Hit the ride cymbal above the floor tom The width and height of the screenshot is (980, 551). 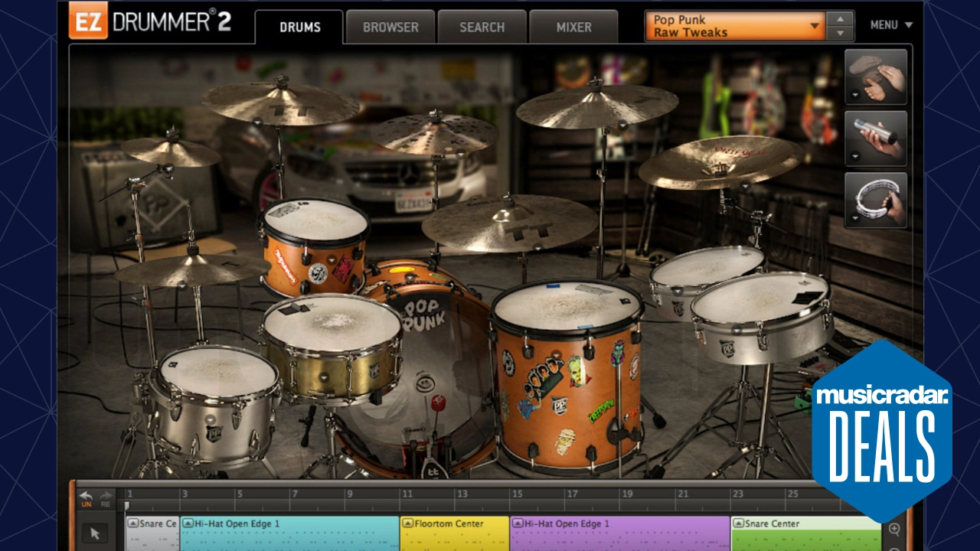coord(509,222)
